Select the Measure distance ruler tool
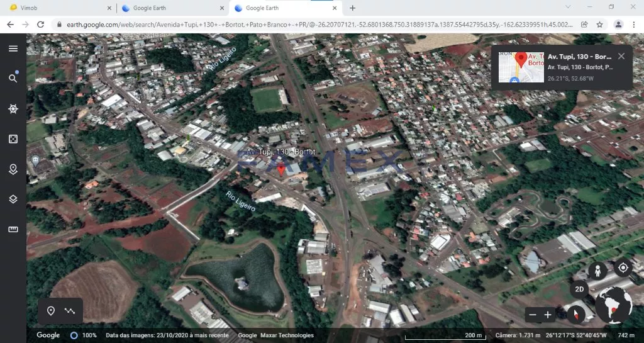 pyautogui.click(x=13, y=230)
